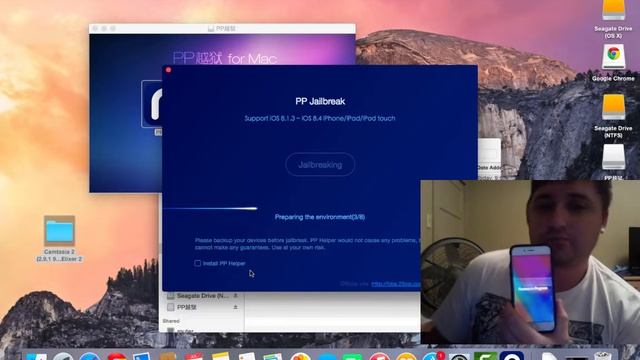This screenshot has height=360, width=640.
Task: Close the PP Jailbreak window with red button
Action: tap(168, 70)
